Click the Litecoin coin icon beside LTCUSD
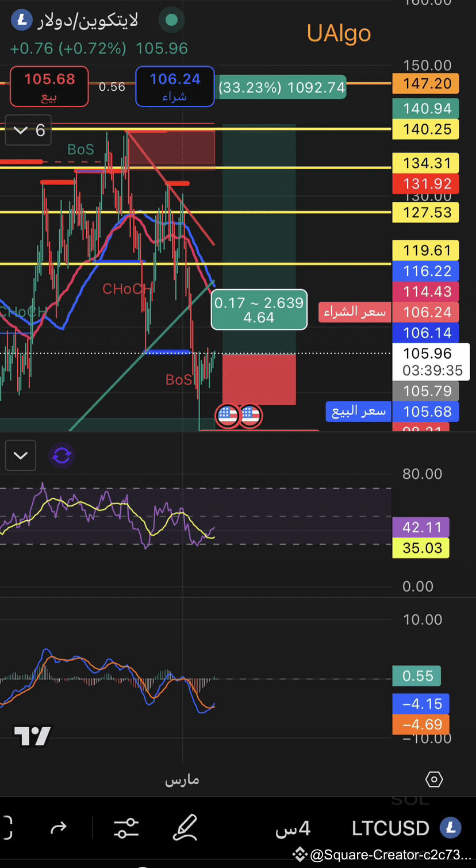This screenshot has height=868, width=476. pyautogui.click(x=451, y=828)
